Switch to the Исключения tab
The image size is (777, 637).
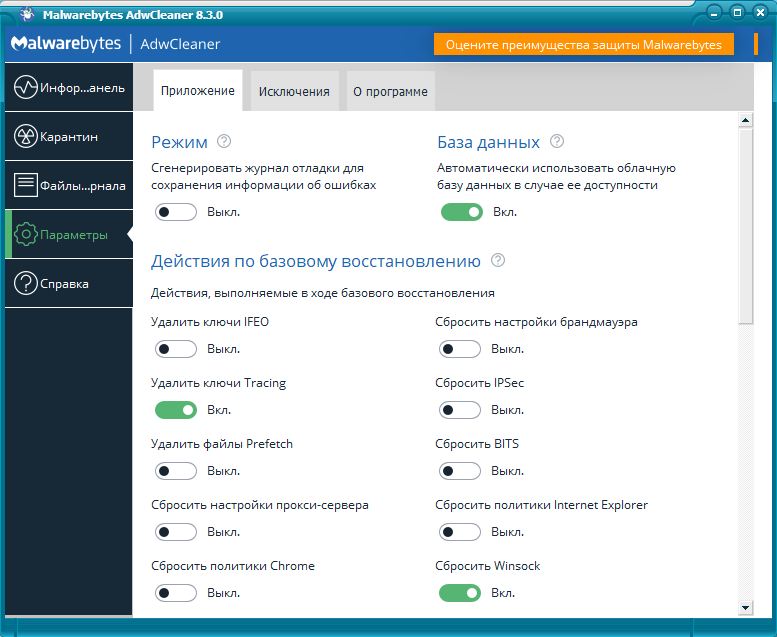294,91
